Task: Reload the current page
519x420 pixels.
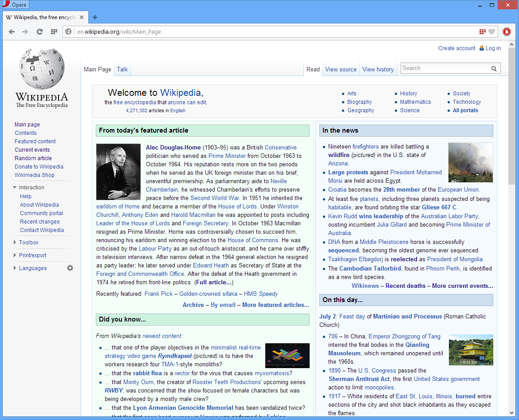Action: (x=39, y=31)
